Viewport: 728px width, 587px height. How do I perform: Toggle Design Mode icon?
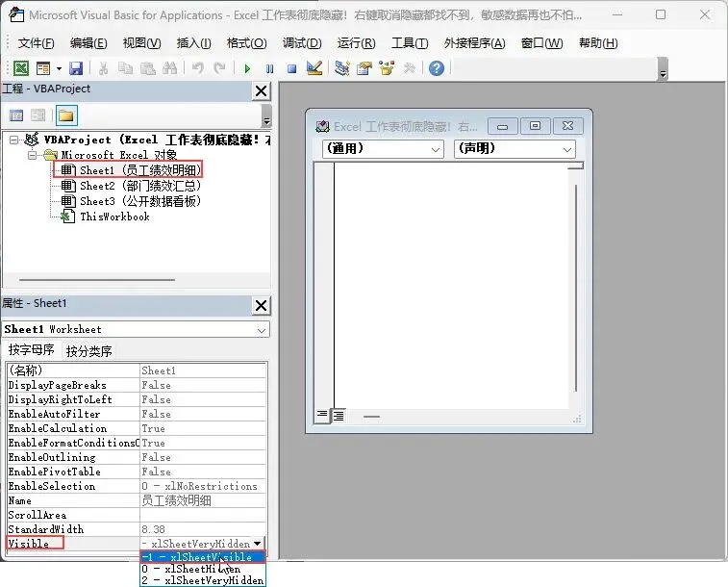[x=314, y=68]
